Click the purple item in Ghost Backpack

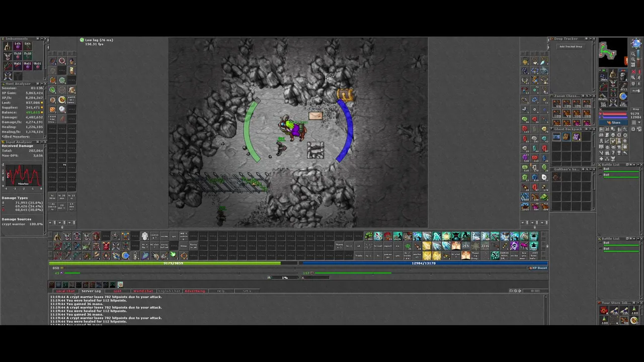[577, 137]
